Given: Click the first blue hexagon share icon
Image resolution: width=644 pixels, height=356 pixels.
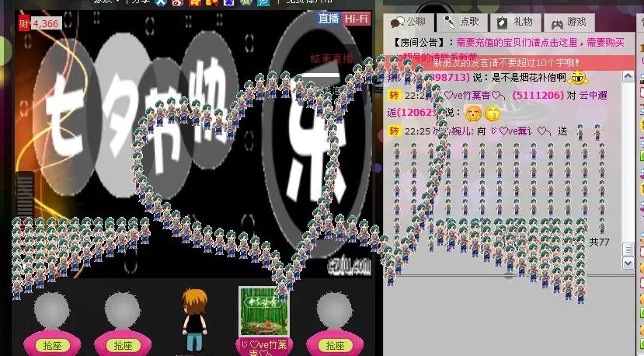Looking at the screenshot, I should 161,2.
